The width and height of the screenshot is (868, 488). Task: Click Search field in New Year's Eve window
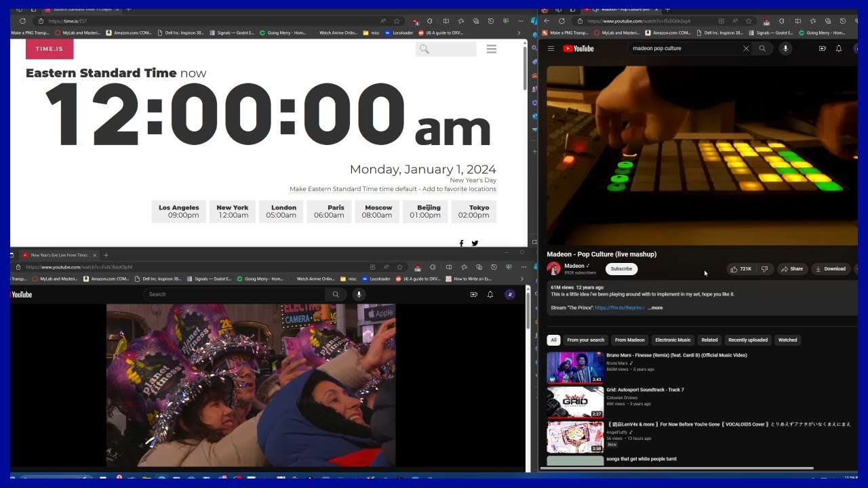click(x=233, y=295)
